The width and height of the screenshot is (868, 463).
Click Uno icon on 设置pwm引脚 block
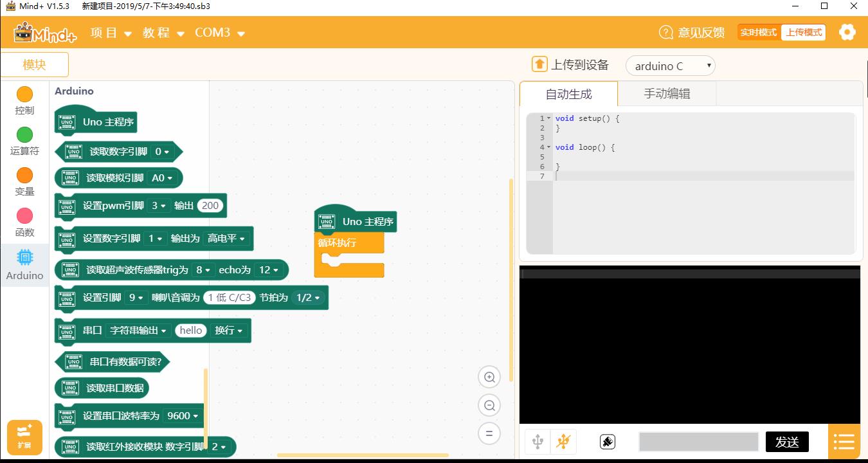pyautogui.click(x=67, y=206)
